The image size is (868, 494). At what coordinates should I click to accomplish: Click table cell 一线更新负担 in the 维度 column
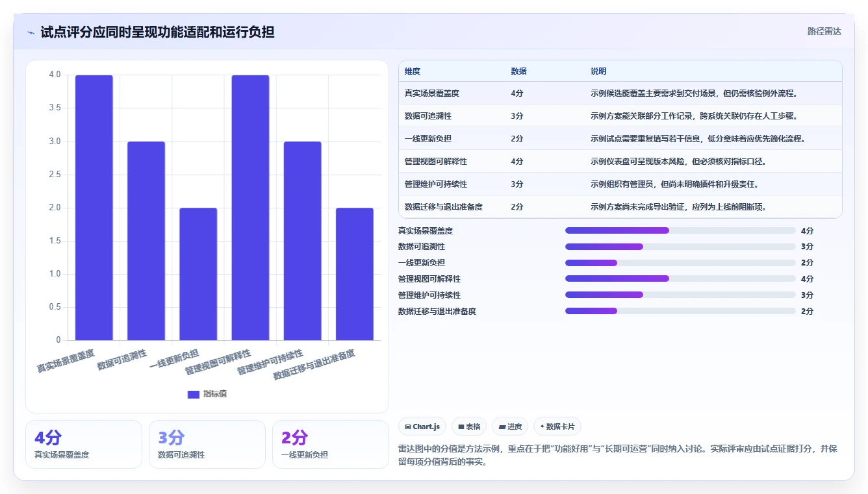(x=428, y=139)
